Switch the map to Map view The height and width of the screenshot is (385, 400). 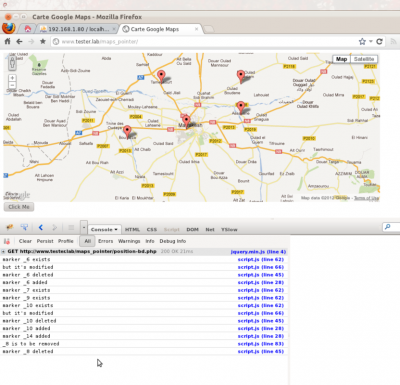click(341, 59)
